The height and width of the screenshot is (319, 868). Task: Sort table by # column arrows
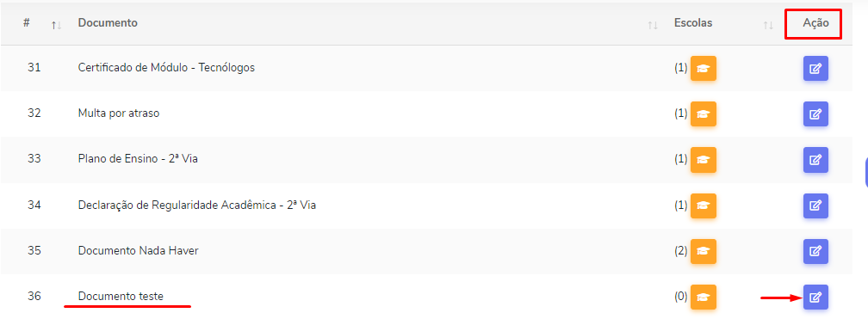(x=57, y=26)
